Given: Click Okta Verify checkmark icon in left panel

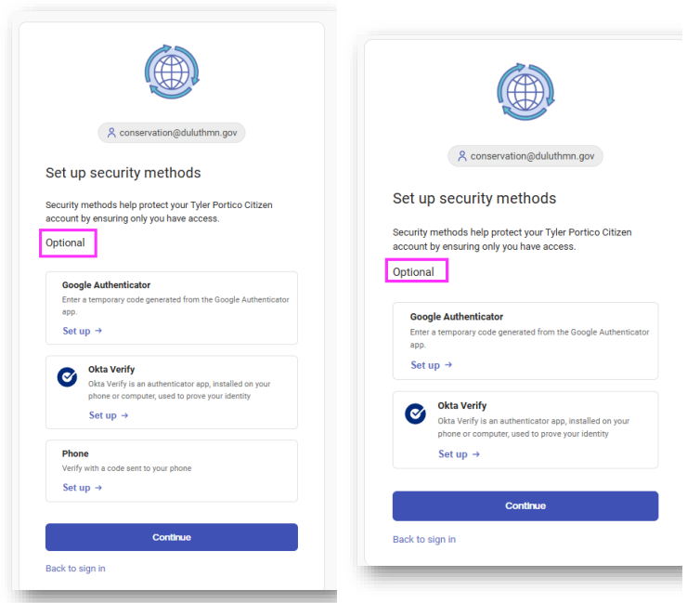Looking at the screenshot, I should pos(67,376).
